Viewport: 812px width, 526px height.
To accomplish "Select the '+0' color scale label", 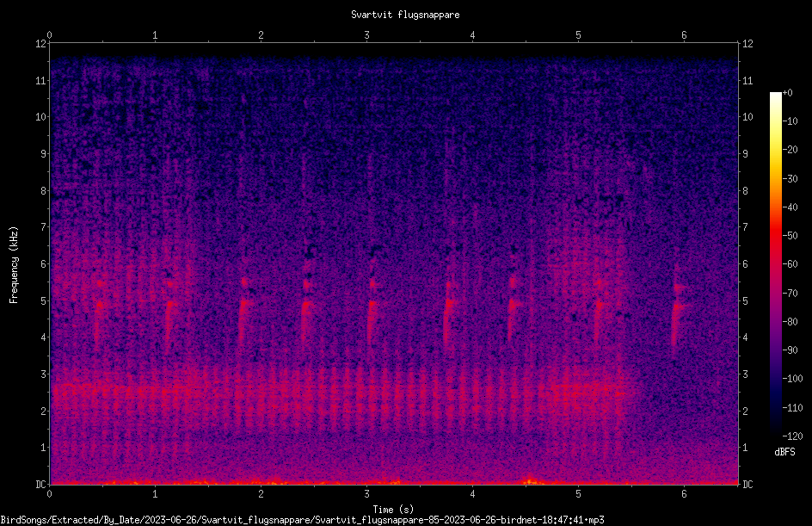I will click(788, 93).
